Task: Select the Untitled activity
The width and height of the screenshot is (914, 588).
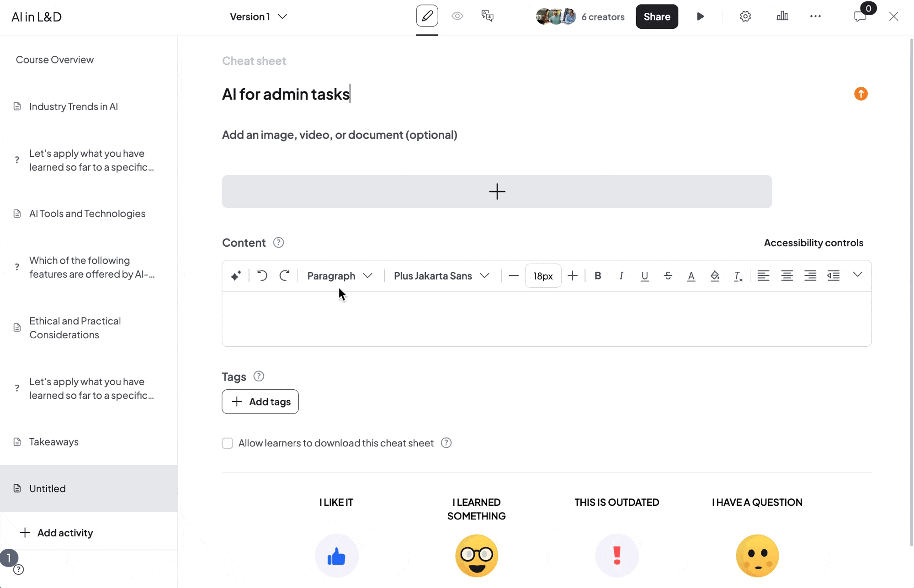Action: point(89,488)
